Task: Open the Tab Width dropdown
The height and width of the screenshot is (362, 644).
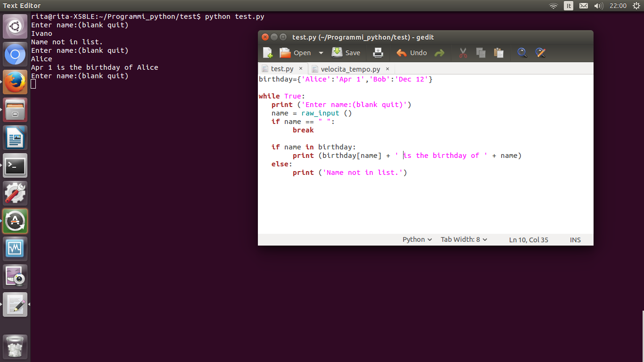Action: [x=464, y=239]
